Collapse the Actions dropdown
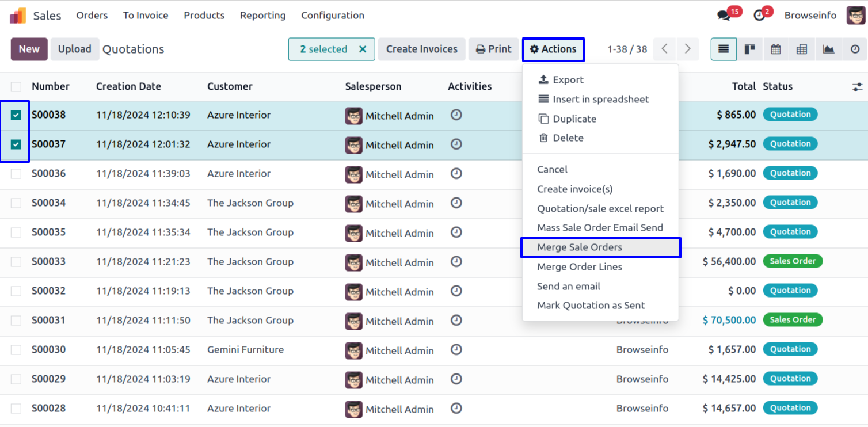 553,49
